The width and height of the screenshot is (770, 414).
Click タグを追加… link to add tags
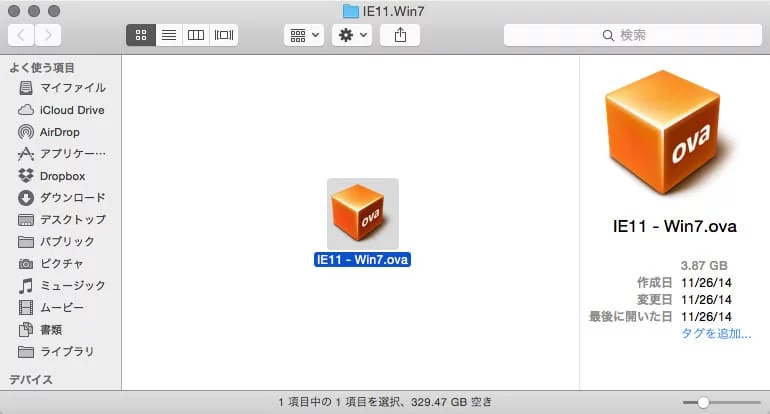coord(716,333)
